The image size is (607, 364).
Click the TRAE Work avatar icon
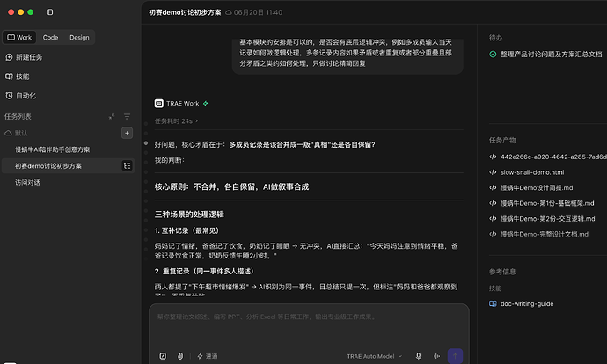click(158, 103)
